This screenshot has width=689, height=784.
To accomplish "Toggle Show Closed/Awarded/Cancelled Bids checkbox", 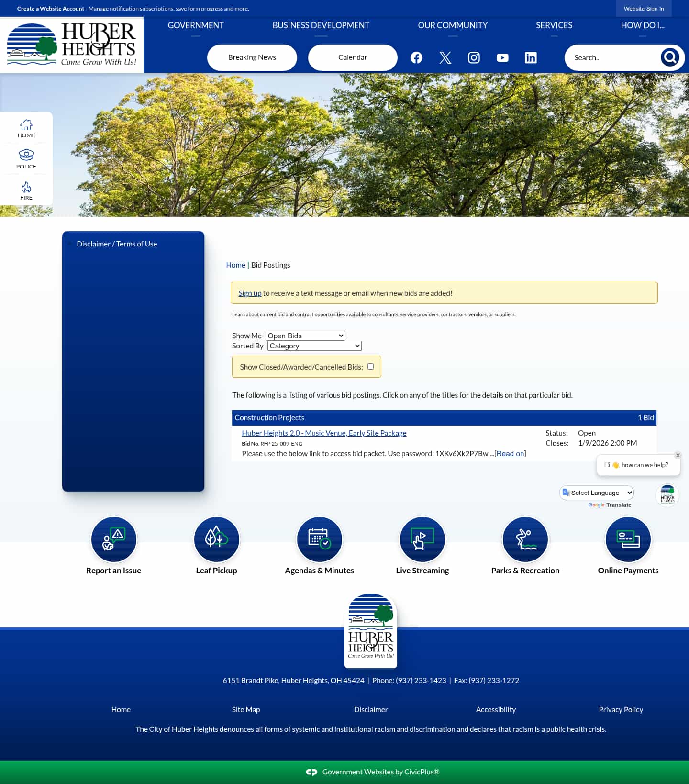I will click(370, 366).
